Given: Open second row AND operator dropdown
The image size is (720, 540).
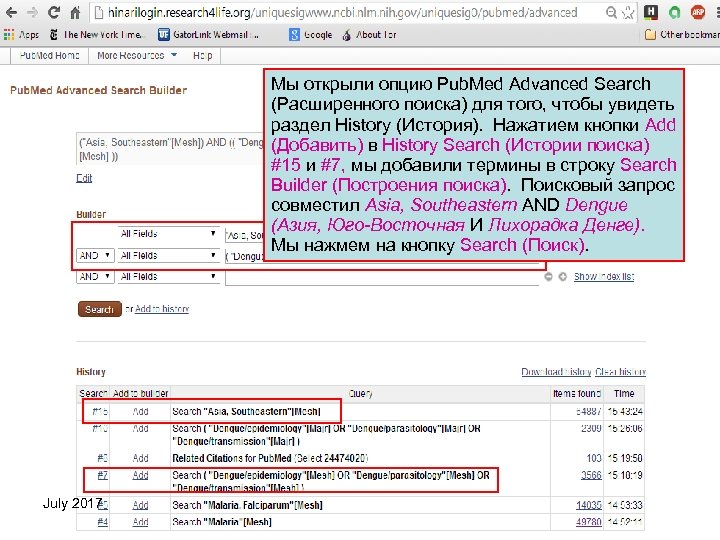Looking at the screenshot, I should 95,255.
